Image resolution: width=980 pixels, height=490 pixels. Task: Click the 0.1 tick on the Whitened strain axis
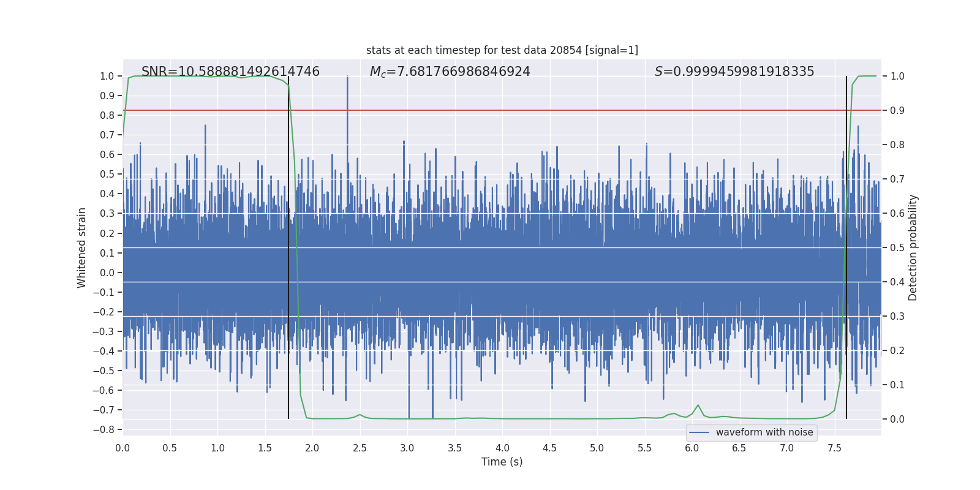(107, 253)
